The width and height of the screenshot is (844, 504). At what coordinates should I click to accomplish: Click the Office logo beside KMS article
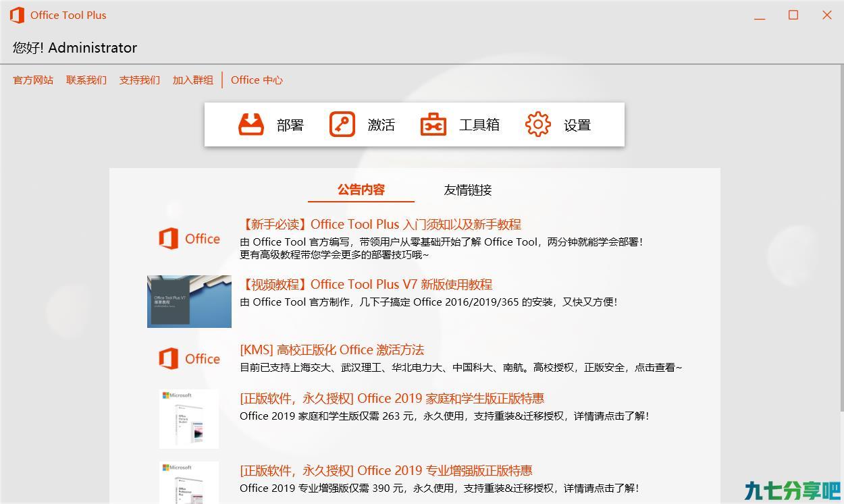coord(189,358)
